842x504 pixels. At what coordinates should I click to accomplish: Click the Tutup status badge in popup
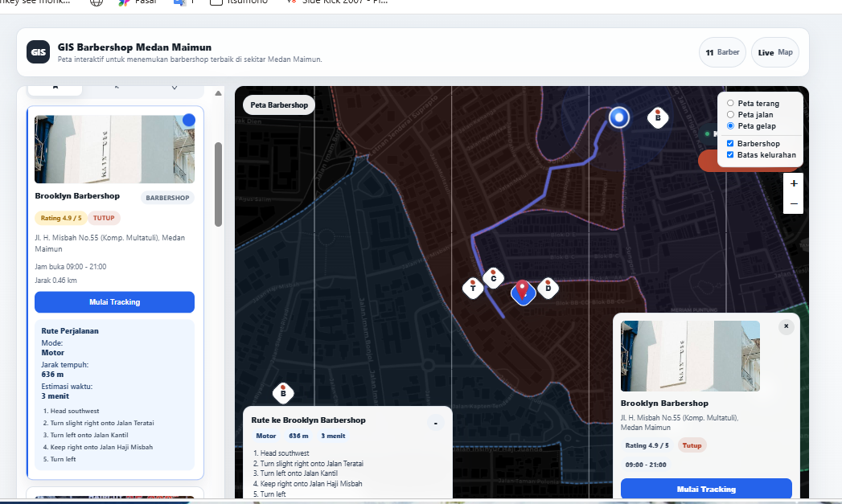(x=692, y=445)
